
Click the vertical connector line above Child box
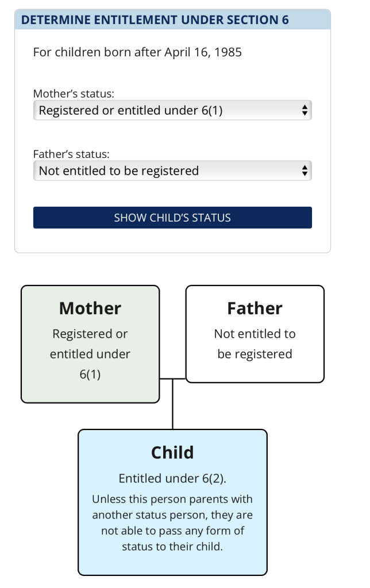172,405
